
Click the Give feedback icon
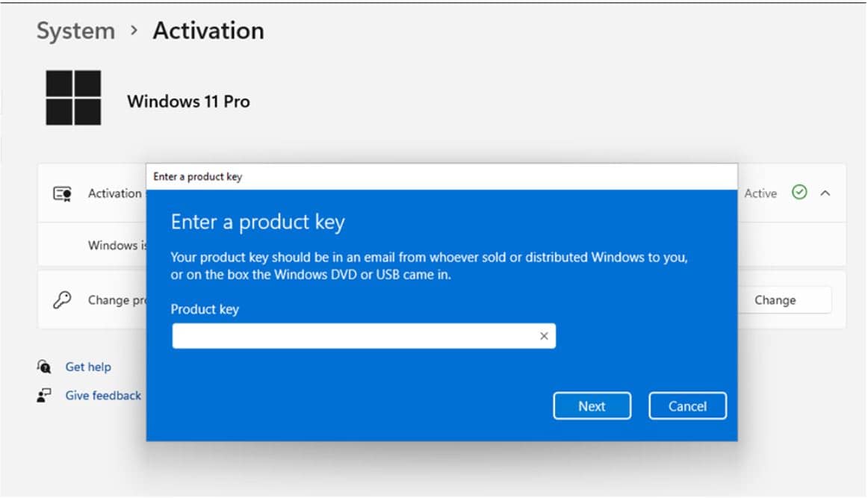point(43,395)
